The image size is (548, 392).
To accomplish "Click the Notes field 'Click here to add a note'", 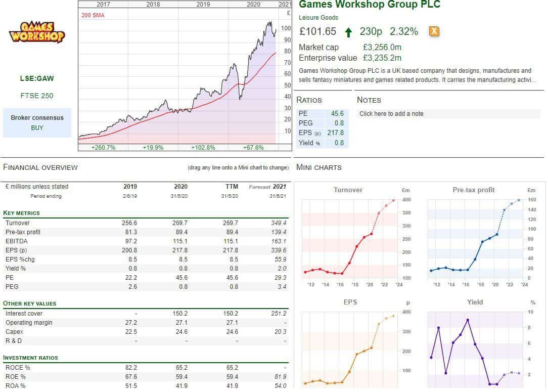I will [x=449, y=114].
